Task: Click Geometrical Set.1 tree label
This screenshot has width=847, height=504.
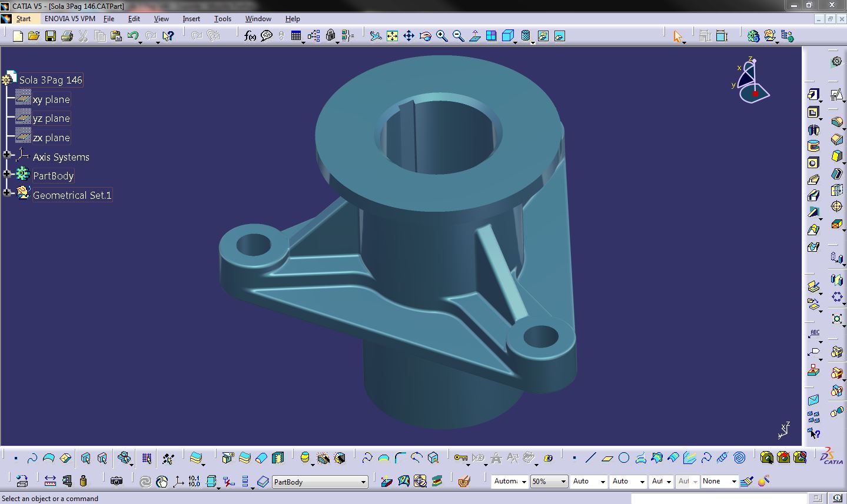Action: [x=72, y=195]
